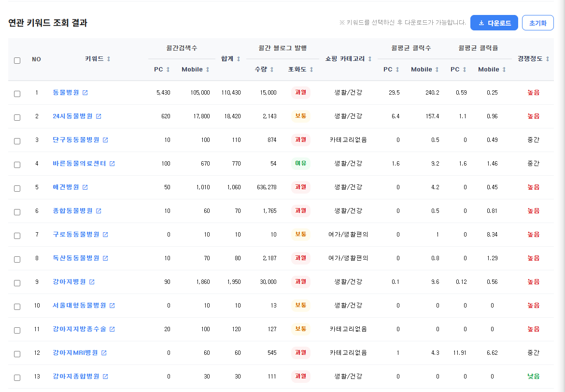Open external link icon next to 애견병원
Viewport: 565px width, 392px height.
[85, 187]
